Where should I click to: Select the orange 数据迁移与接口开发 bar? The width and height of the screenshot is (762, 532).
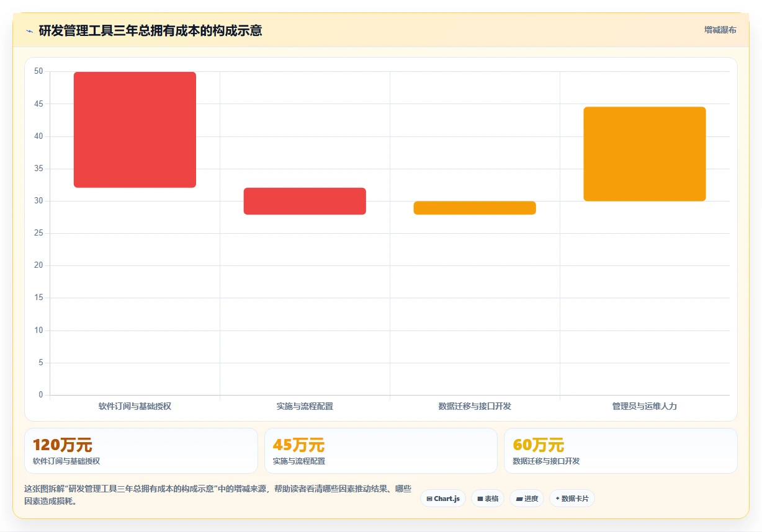tap(475, 208)
